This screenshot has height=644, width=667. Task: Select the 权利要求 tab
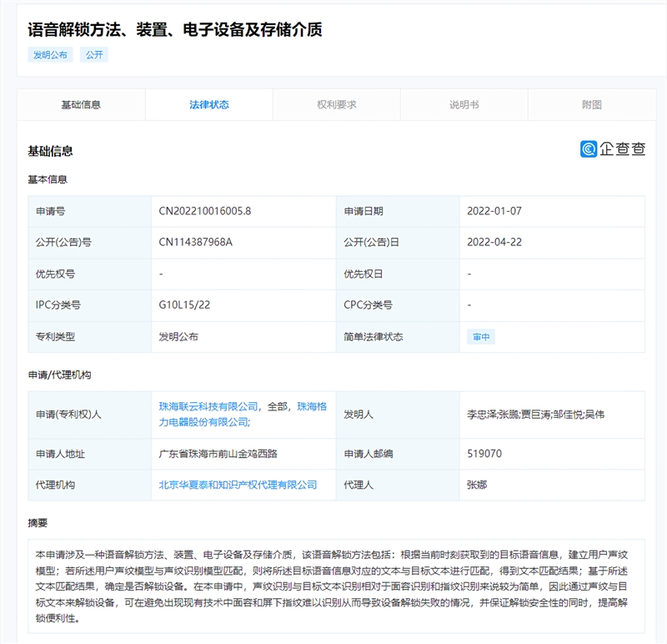pyautogui.click(x=337, y=105)
